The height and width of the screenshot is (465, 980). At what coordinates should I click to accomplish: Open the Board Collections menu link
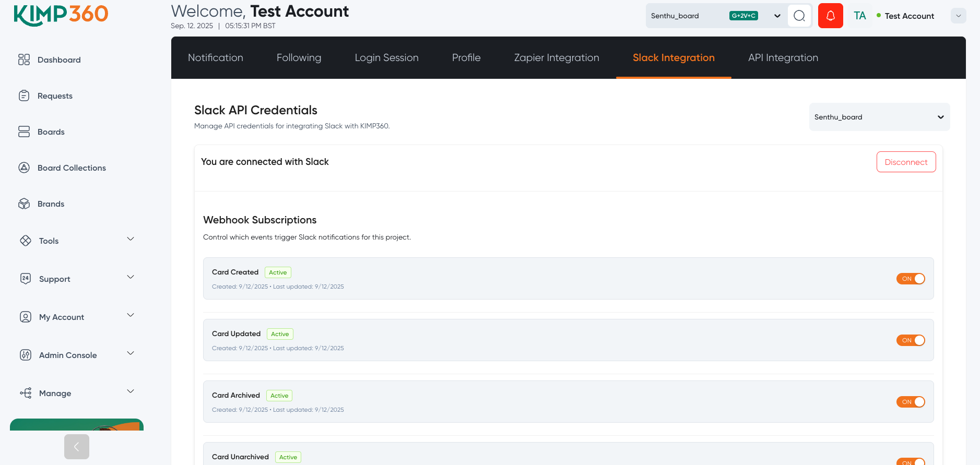click(x=72, y=168)
